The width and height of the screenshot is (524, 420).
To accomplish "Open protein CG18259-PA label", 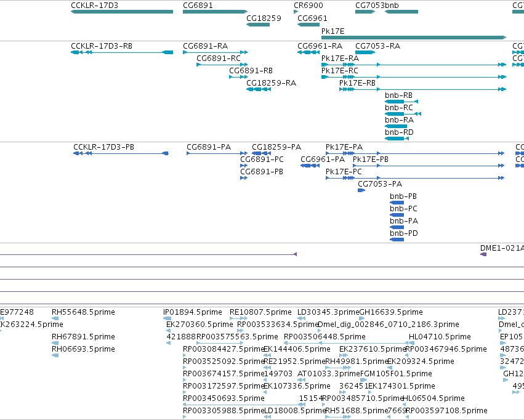I will pos(276,147).
